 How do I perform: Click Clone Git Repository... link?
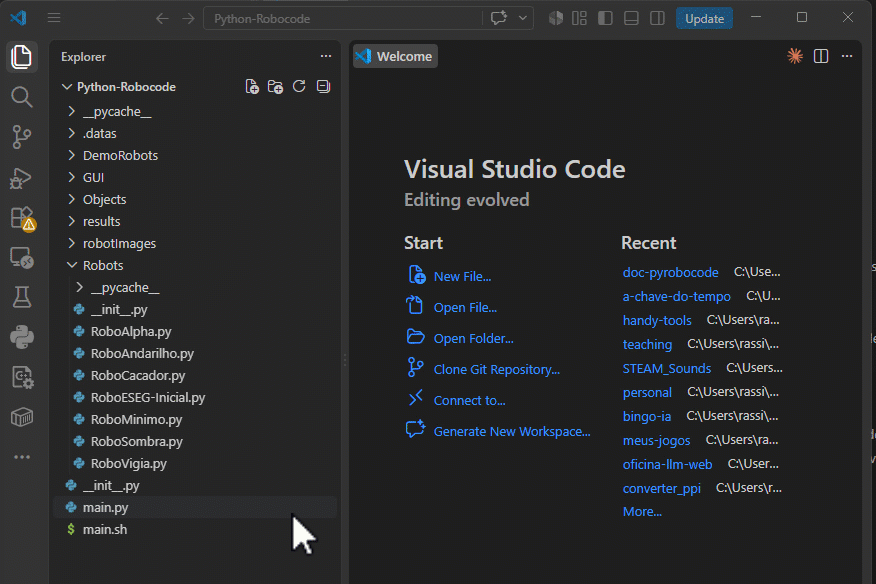[x=497, y=369]
